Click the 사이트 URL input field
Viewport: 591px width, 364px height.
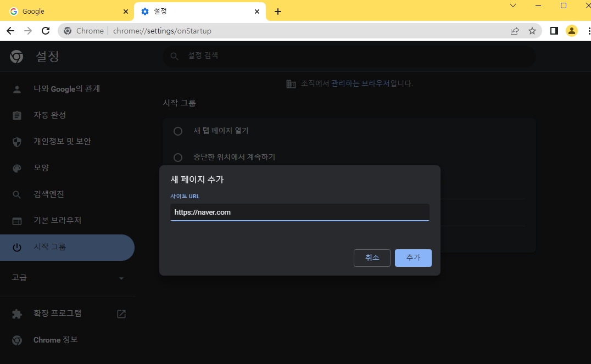[299, 212]
